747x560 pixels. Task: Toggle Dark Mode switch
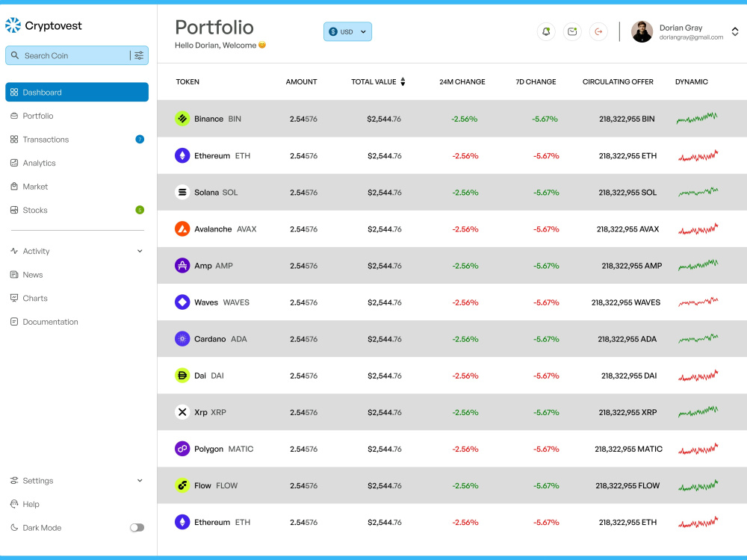click(137, 528)
